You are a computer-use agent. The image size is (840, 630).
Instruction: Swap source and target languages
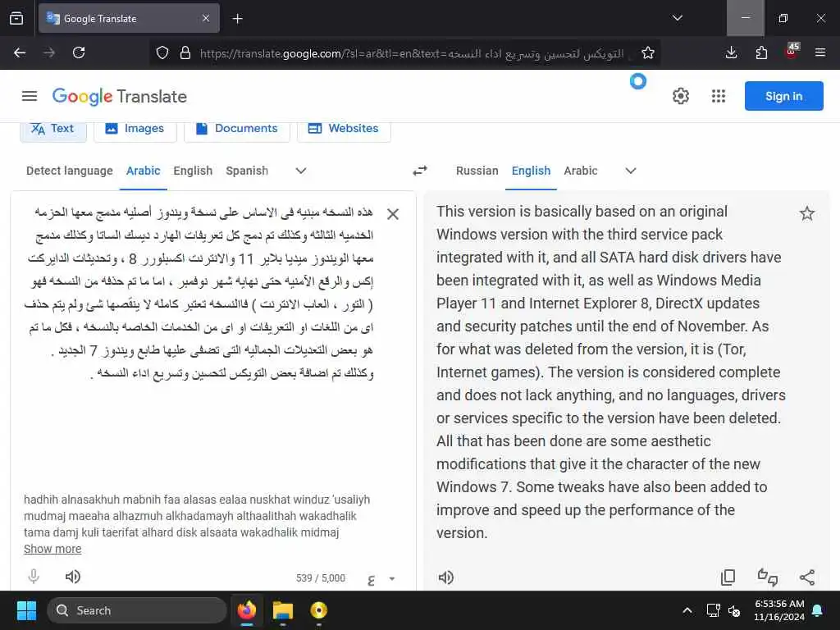coord(420,171)
